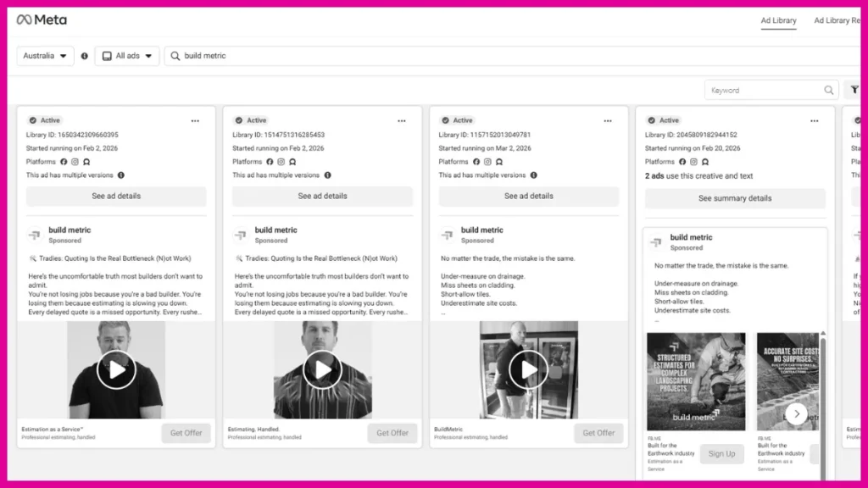The height and width of the screenshot is (488, 868).
Task: Click Get Offer on Estimation as a Service ad
Action: [x=186, y=433]
